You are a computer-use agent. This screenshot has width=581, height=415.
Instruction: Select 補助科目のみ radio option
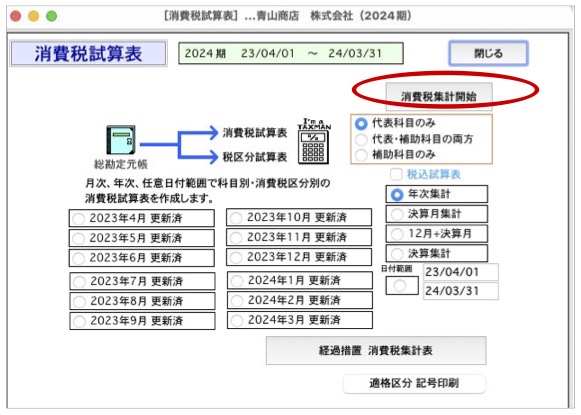click(361, 155)
